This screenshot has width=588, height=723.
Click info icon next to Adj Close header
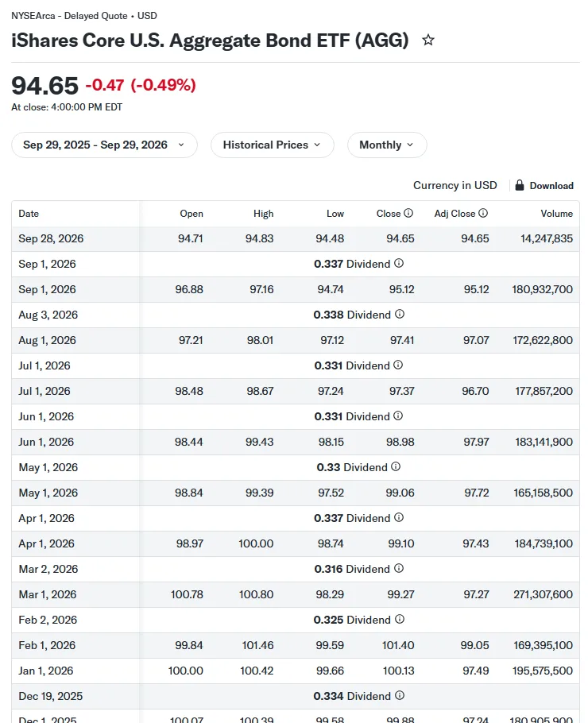(x=483, y=213)
